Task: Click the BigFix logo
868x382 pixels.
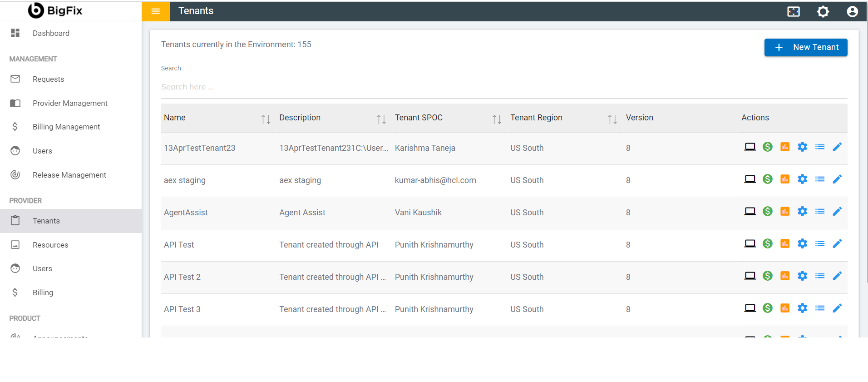Action: pyautogui.click(x=55, y=10)
